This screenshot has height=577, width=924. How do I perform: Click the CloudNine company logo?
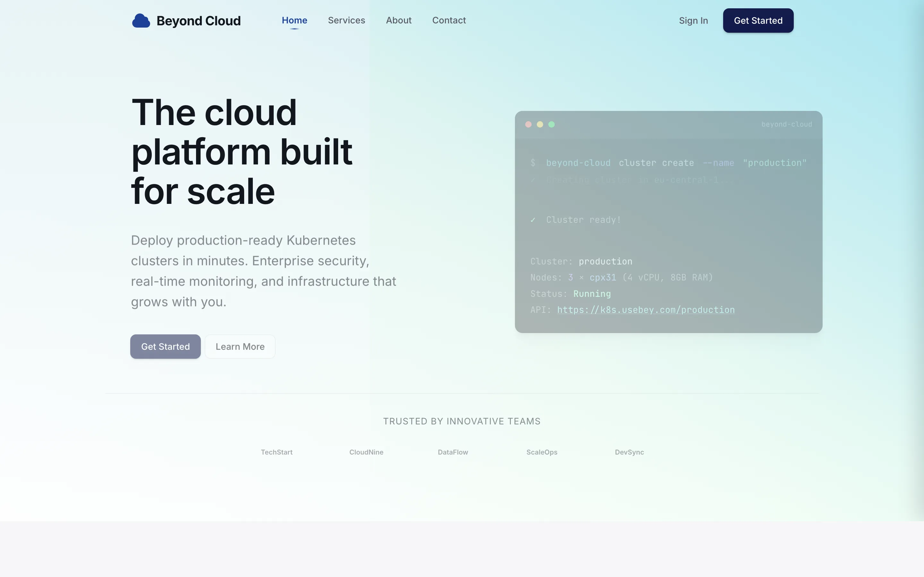point(366,452)
